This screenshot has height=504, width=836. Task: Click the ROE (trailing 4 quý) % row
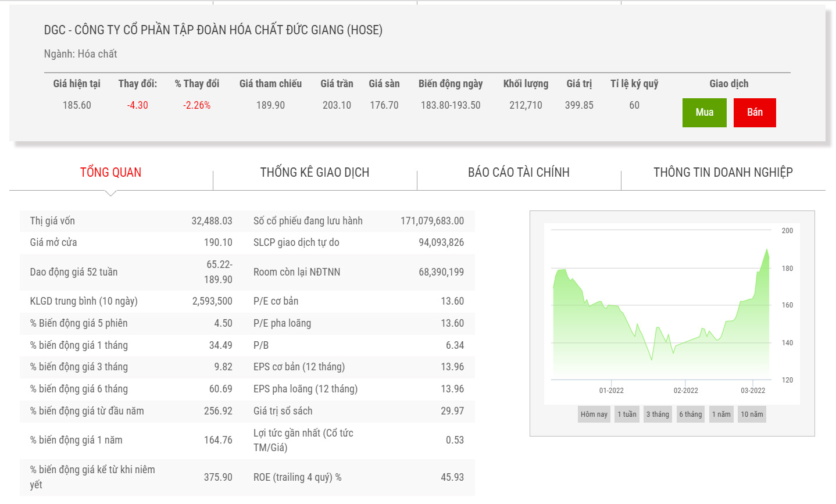[358, 477]
